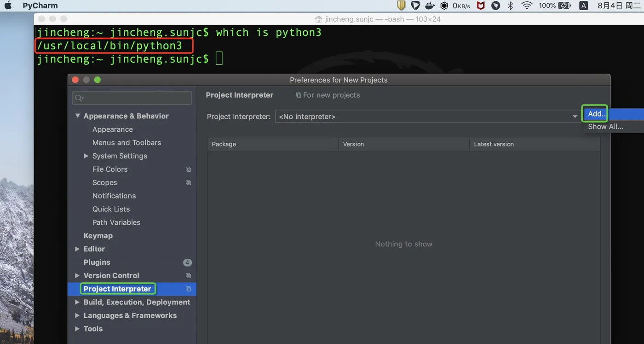The width and height of the screenshot is (644, 344).
Task: Open Scopes settings
Action: (104, 183)
